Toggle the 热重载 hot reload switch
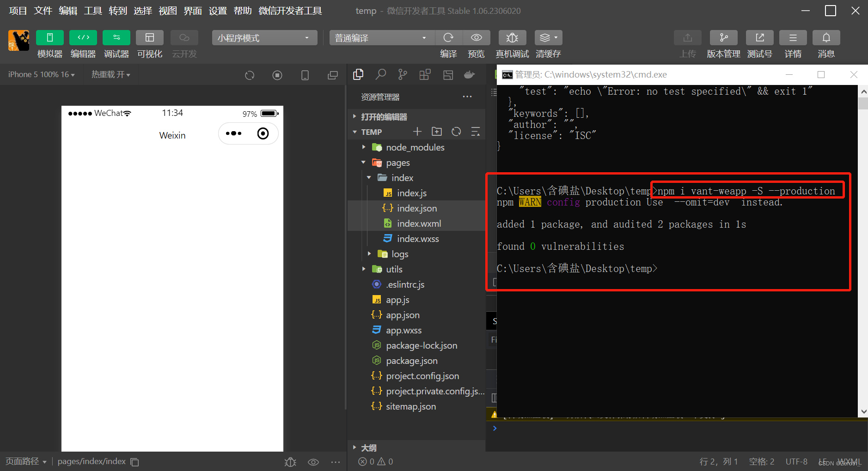This screenshot has width=868, height=471. point(110,74)
